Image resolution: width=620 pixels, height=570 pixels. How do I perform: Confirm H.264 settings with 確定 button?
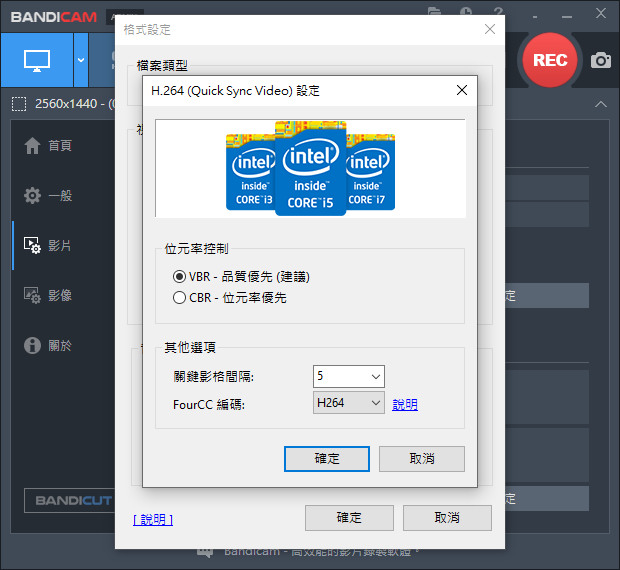(327, 459)
